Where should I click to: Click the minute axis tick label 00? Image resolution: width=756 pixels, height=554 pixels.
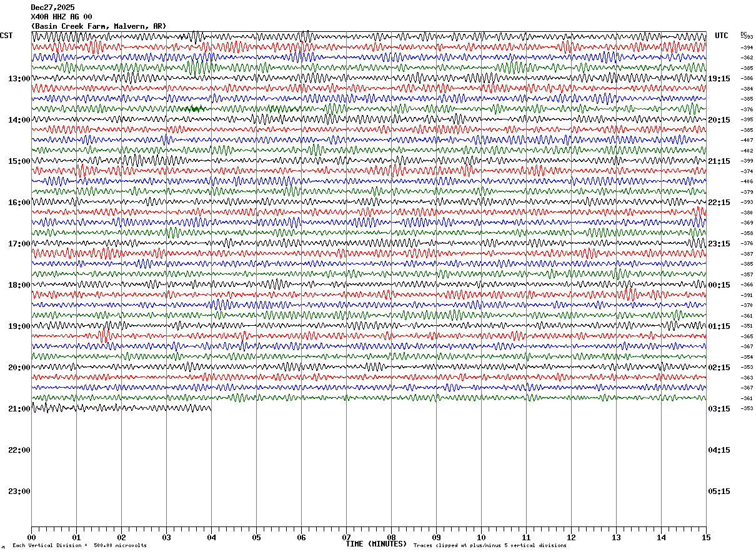click(x=31, y=537)
